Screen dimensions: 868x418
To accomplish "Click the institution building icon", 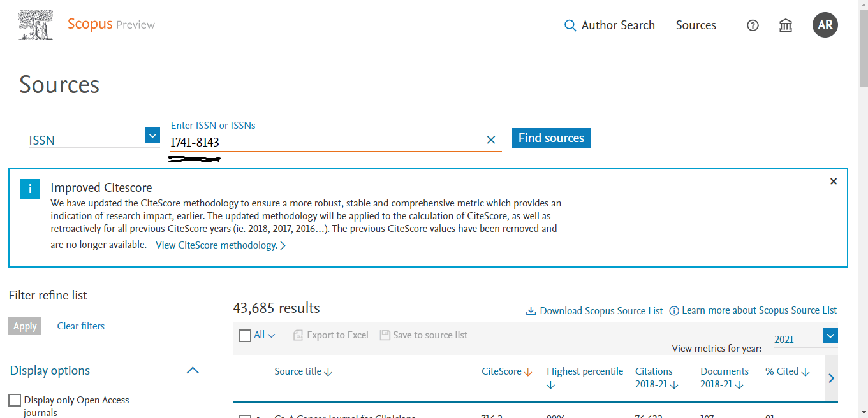I will [x=785, y=25].
